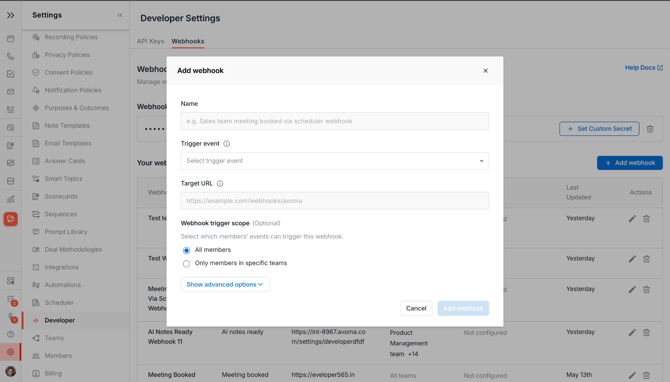Click the Last Updated column header
Viewport: 670px width, 382px height.
579,192
